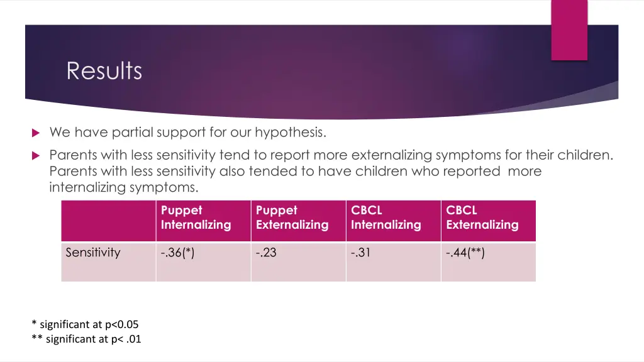Screen dimensions: 644x362
Task: Click the second magenta bullet arrow
Action: click(36, 156)
